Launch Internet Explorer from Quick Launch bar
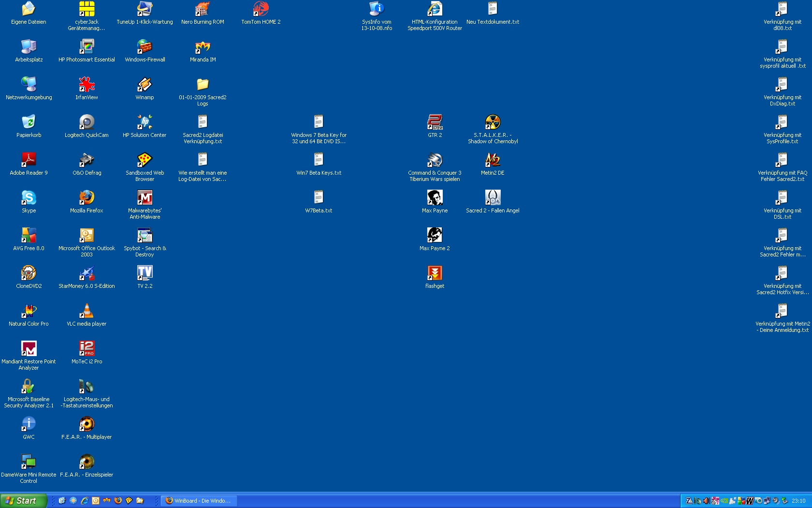Viewport: 812px width, 508px height. pos(85,501)
